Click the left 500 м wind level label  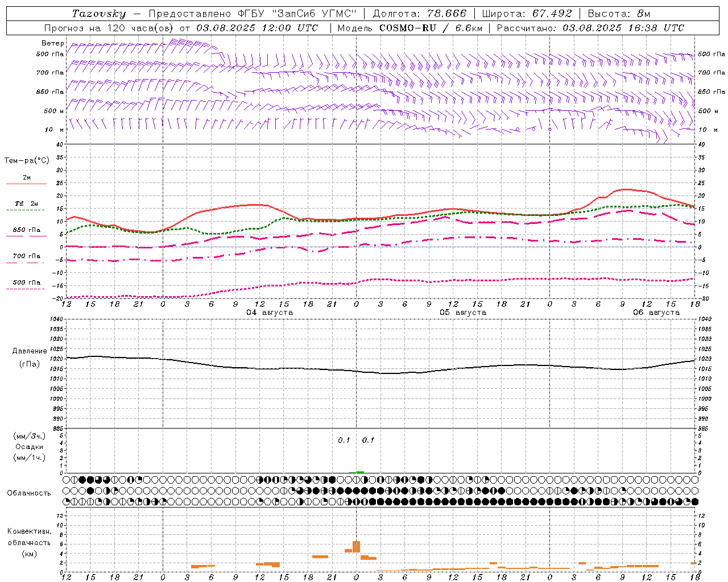pos(54,111)
